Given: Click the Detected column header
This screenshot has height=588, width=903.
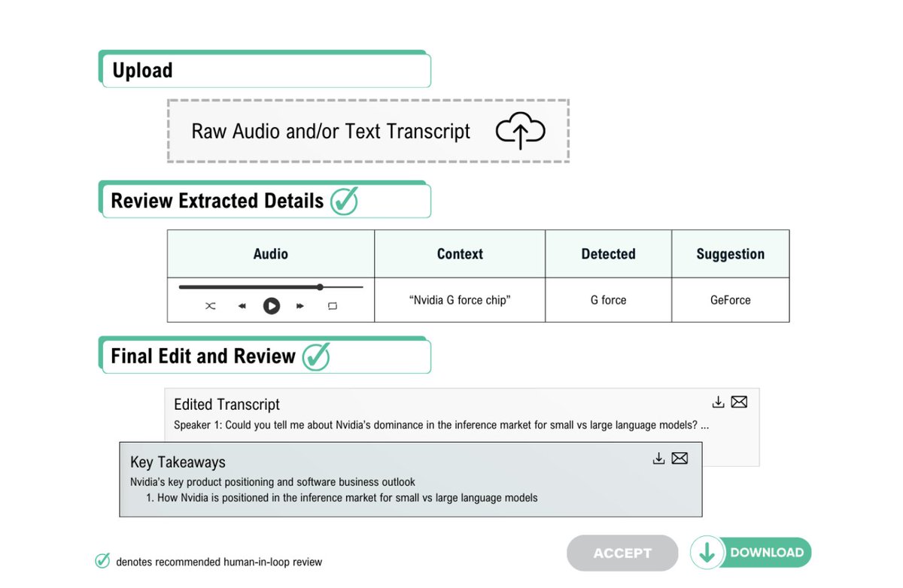Looking at the screenshot, I should click(x=609, y=254).
